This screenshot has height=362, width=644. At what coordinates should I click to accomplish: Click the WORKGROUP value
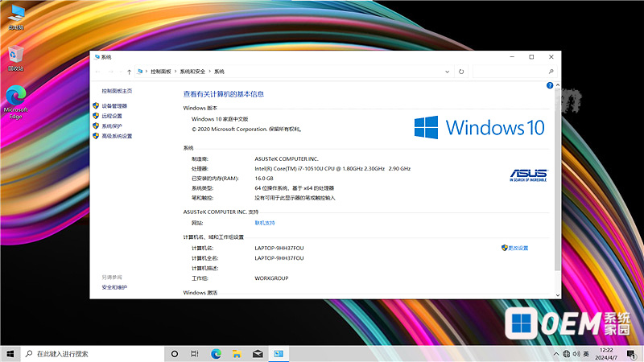coord(271,278)
